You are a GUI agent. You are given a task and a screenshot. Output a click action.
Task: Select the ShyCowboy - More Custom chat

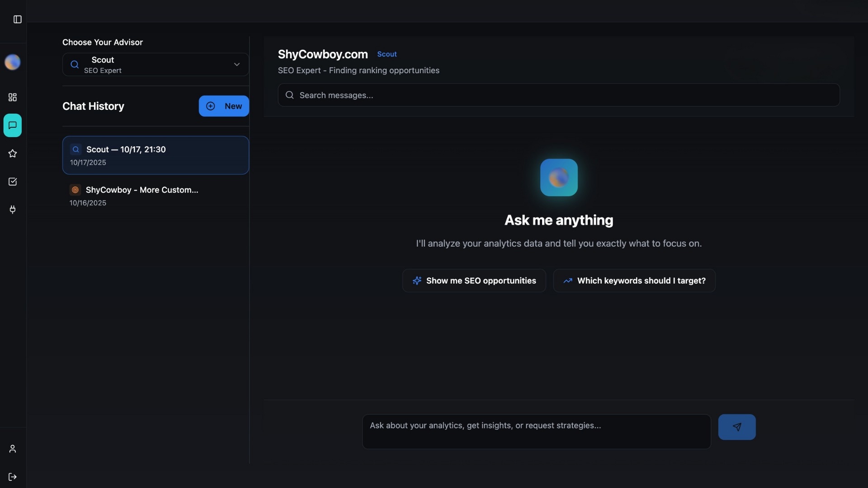(156, 195)
